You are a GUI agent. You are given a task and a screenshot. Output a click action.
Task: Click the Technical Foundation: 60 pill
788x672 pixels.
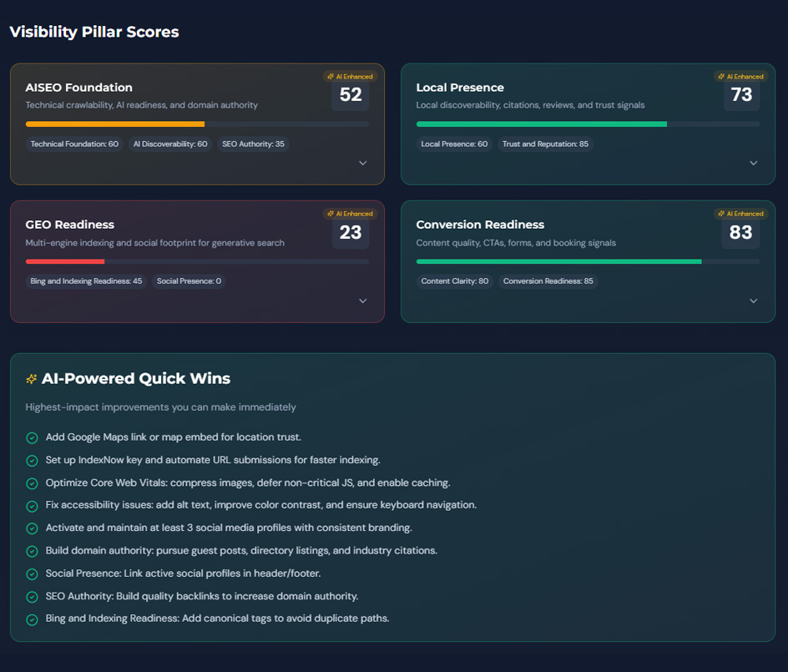[74, 144]
